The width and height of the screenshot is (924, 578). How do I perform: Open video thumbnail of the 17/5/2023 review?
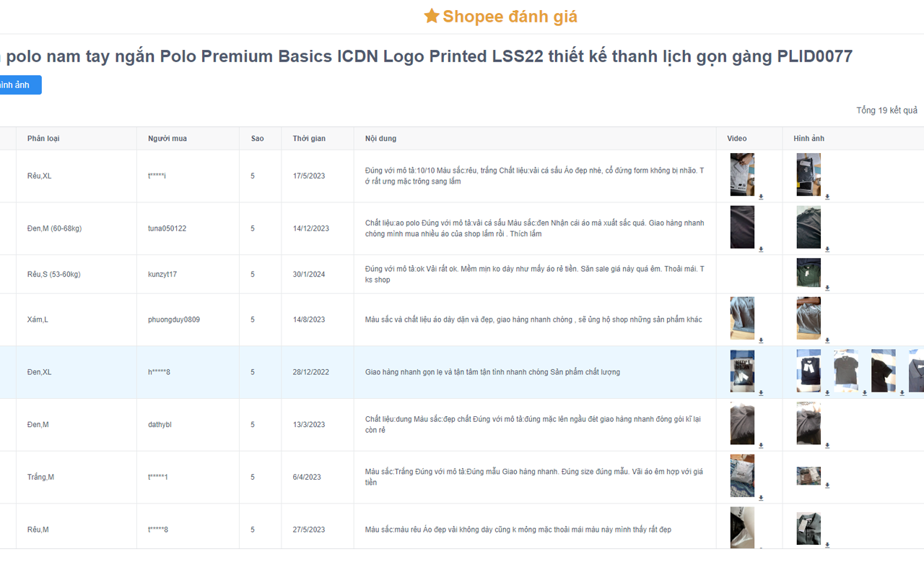coord(742,175)
